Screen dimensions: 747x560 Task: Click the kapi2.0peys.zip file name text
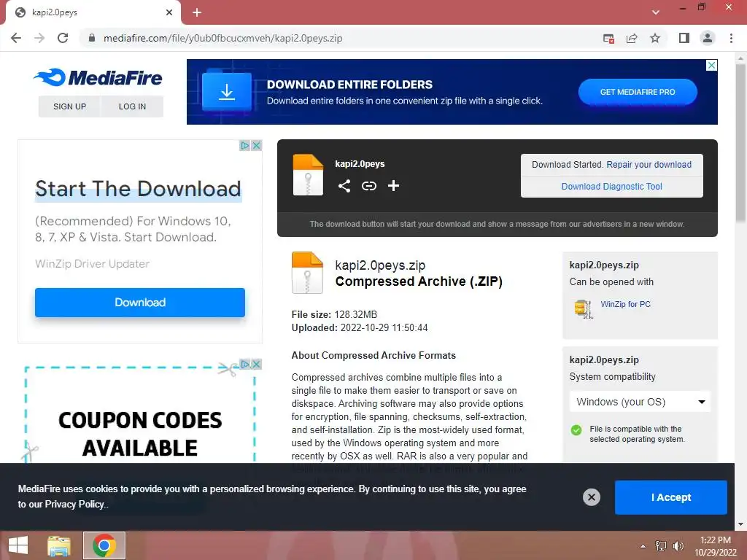coord(380,265)
